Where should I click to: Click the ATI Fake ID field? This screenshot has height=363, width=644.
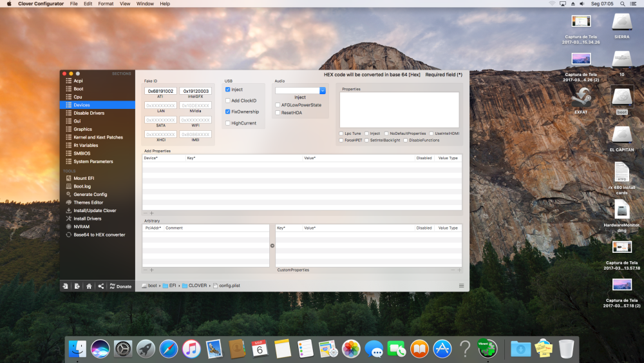coord(160,92)
